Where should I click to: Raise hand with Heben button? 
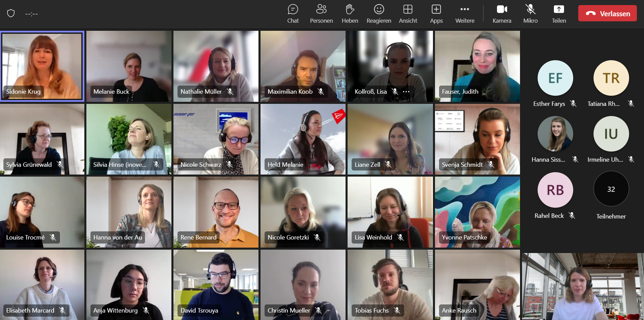pos(350,14)
